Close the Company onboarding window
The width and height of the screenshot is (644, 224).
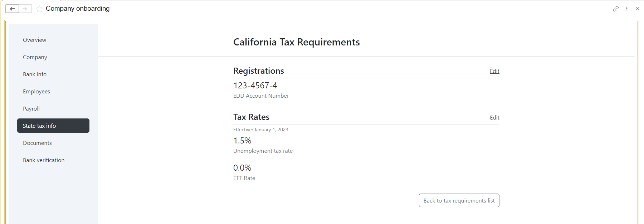pos(638,9)
